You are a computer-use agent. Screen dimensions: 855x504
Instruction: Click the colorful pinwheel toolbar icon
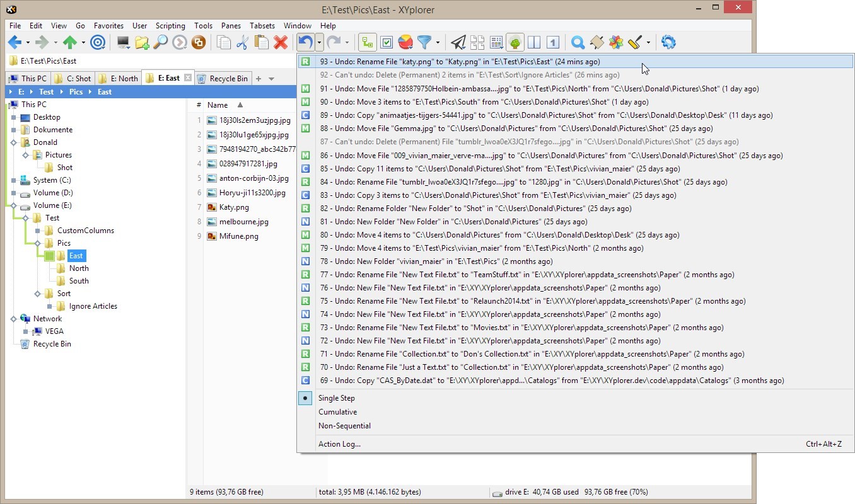(616, 42)
